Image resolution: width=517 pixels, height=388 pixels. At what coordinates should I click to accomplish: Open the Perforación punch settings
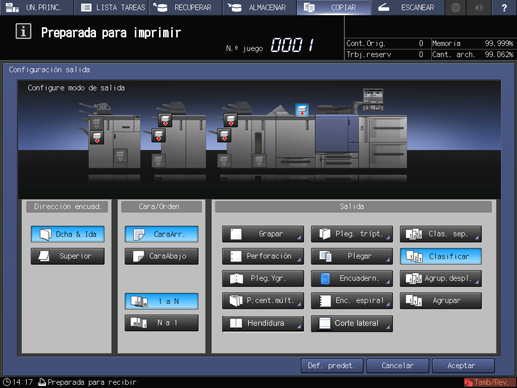(263, 256)
